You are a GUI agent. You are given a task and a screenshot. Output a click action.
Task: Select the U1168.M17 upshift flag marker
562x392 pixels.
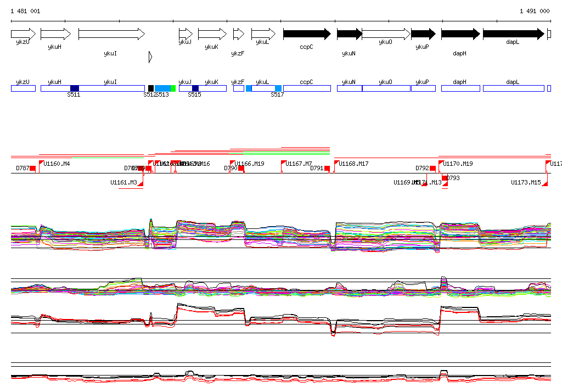[336, 164]
